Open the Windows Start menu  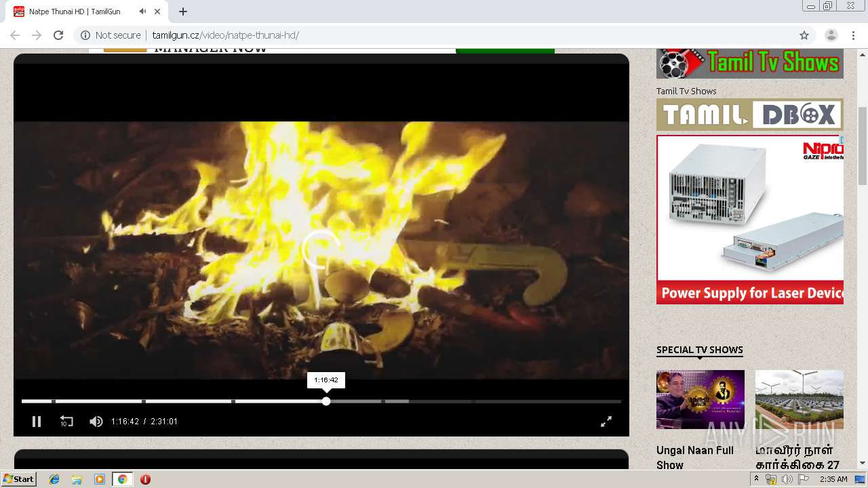(19, 479)
